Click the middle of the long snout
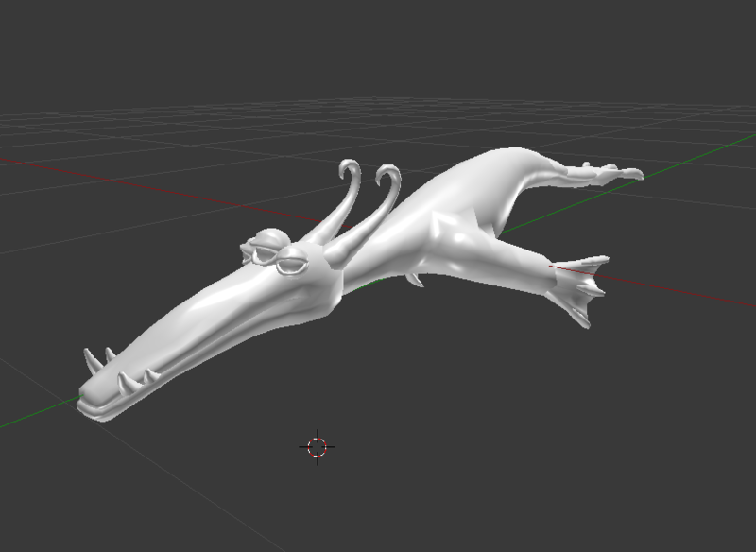This screenshot has height=552, width=756. tap(198, 321)
